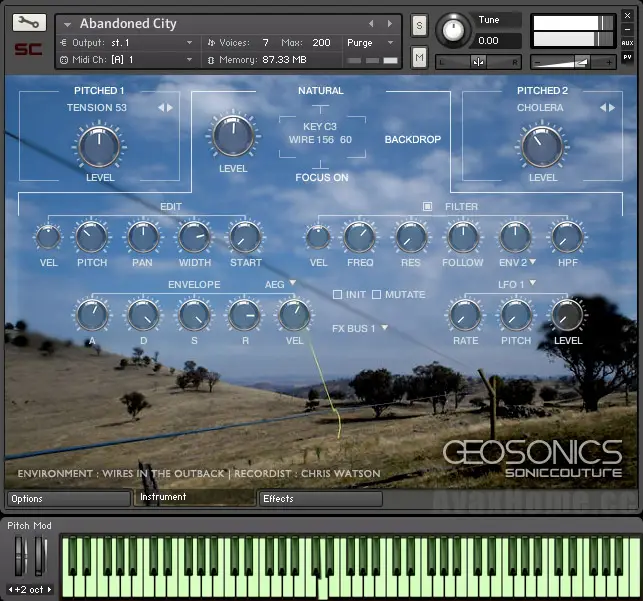Switch to the Options tab
Image resolution: width=643 pixels, height=601 pixels.
[x=68, y=499]
